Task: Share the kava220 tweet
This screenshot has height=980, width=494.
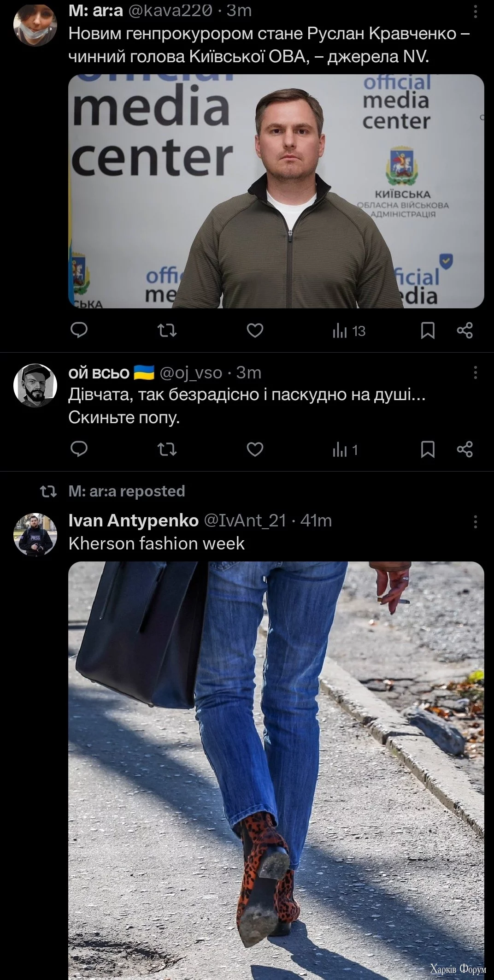Action: pos(465,330)
